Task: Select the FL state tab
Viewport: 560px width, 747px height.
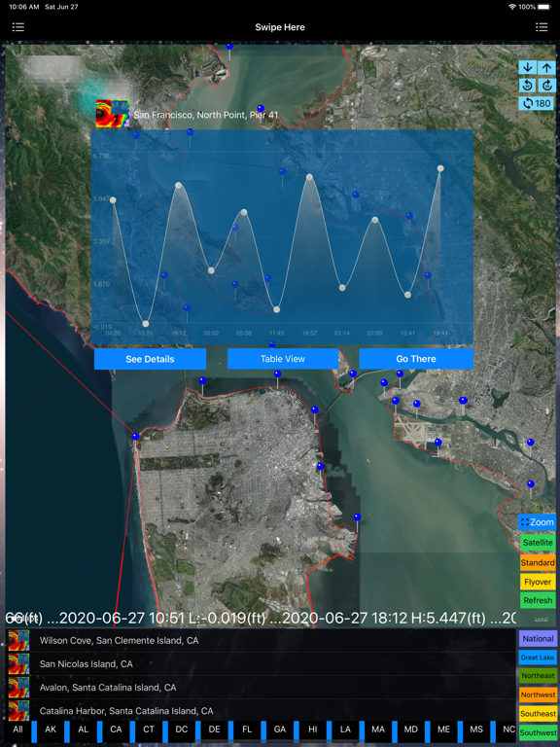Action: (247, 729)
